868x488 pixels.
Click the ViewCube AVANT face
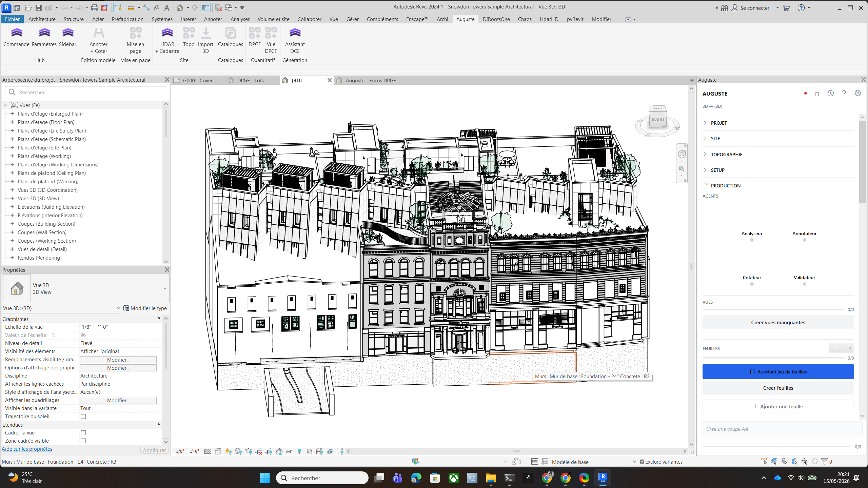(658, 120)
